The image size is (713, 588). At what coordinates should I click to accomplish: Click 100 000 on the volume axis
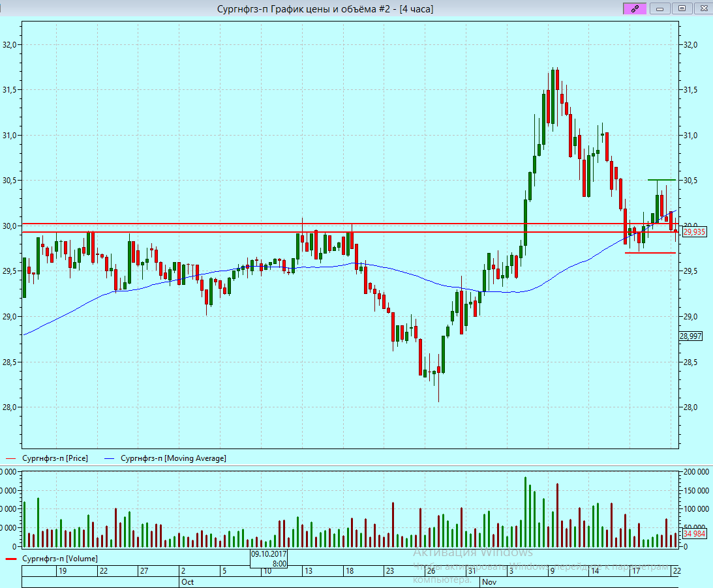(x=696, y=509)
